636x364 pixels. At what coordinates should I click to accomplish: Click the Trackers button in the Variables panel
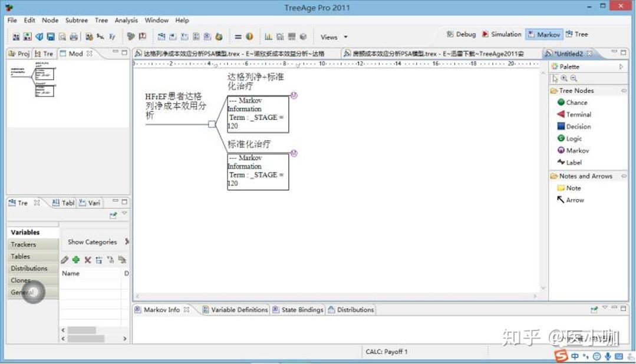point(24,244)
